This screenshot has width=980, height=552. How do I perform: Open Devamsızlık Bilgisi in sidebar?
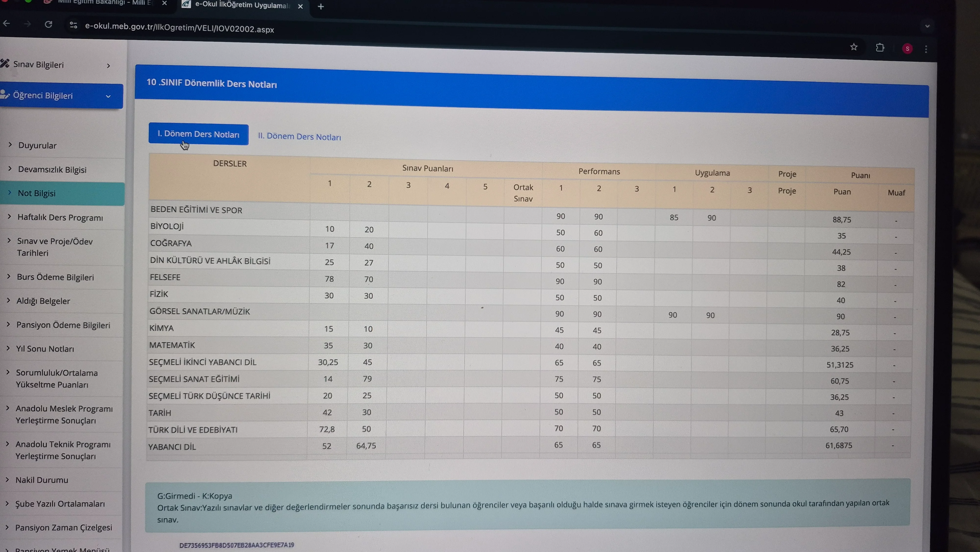pyautogui.click(x=52, y=170)
